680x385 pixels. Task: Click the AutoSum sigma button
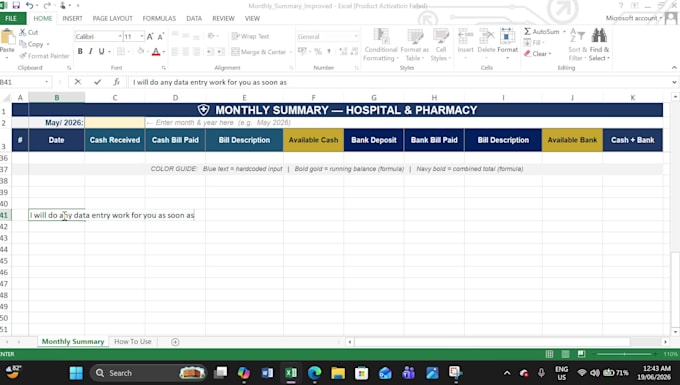click(541, 32)
